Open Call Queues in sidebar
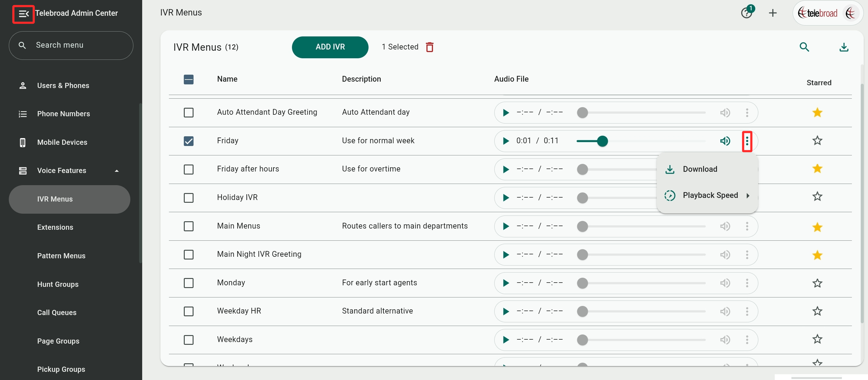This screenshot has height=380, width=868. (x=57, y=312)
